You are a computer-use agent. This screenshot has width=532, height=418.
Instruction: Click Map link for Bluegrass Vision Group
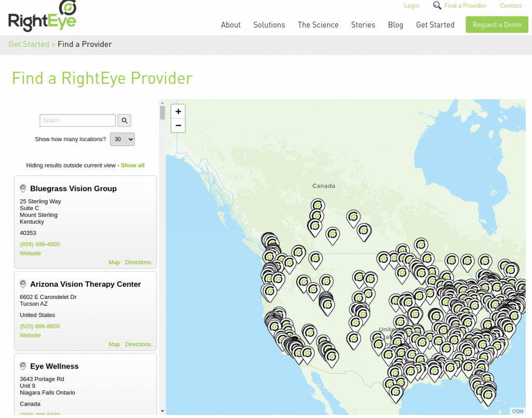pos(114,262)
